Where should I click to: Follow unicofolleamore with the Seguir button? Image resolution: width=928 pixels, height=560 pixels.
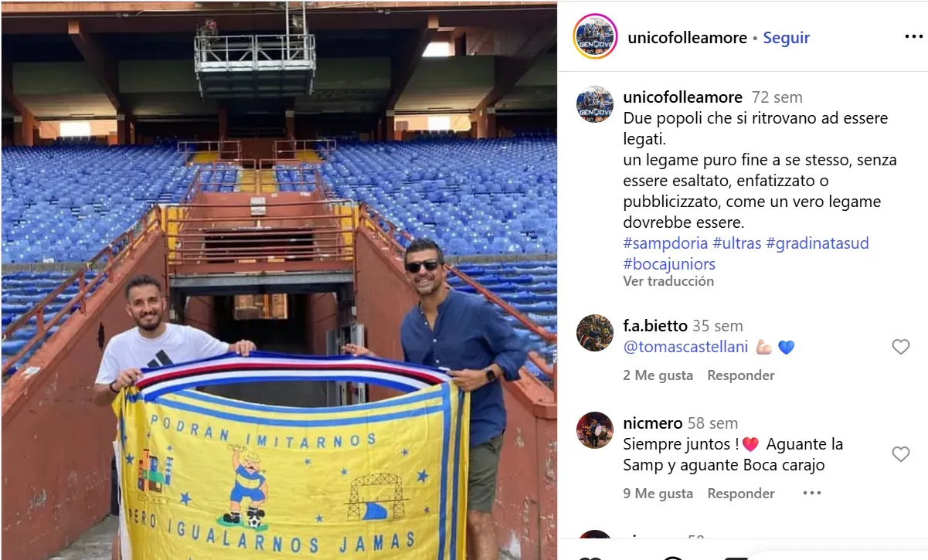786,38
